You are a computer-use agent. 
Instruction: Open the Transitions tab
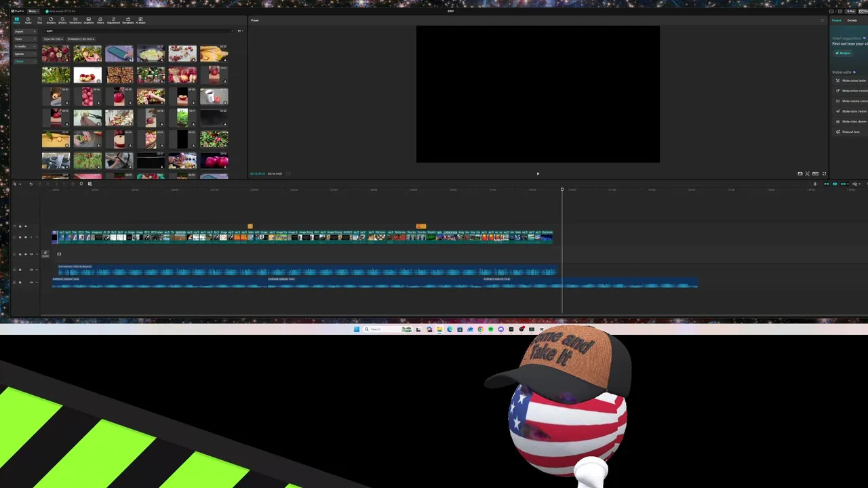point(75,20)
